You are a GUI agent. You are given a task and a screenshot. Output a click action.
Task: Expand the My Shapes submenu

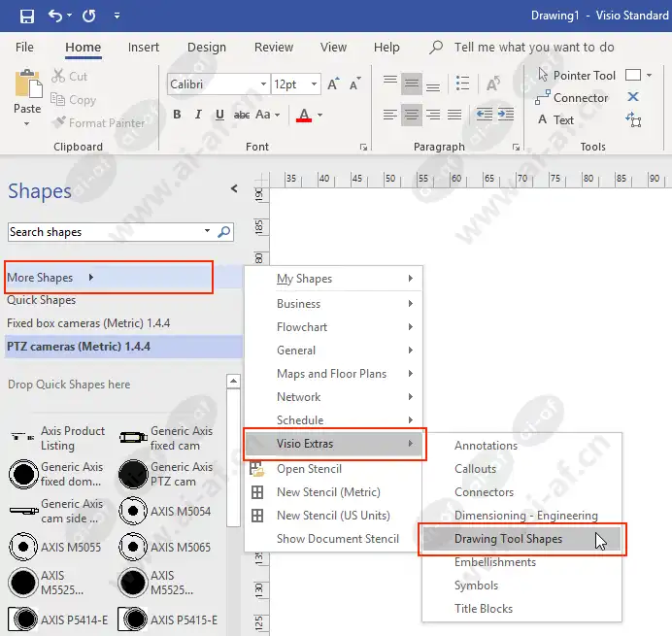coord(333,279)
